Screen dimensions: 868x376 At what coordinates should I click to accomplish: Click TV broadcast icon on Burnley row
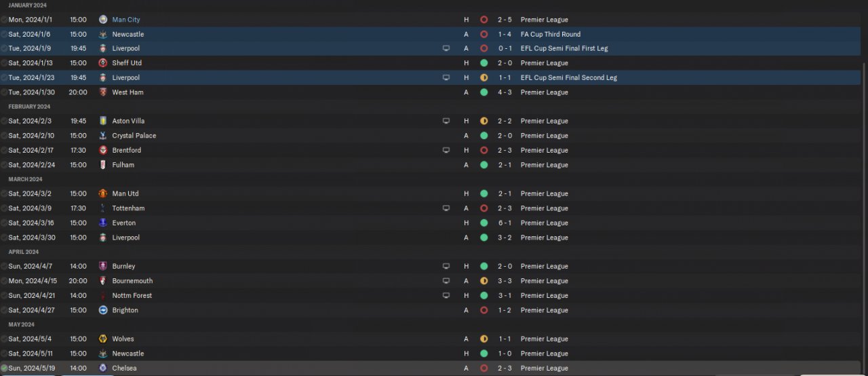pos(446,266)
